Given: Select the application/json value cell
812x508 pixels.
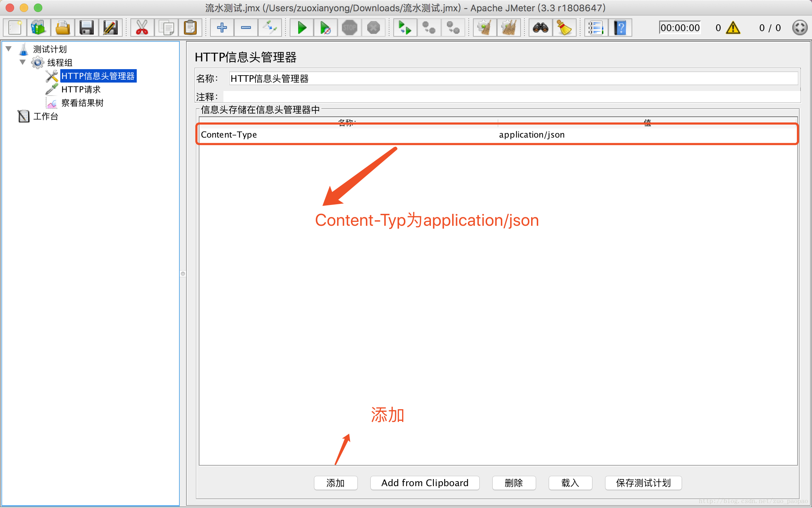Looking at the screenshot, I should point(647,134).
